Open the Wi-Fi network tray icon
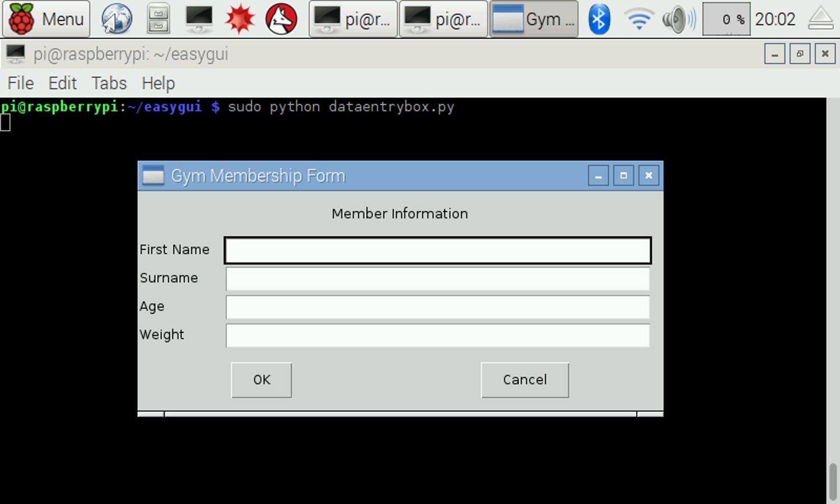840x504 pixels. [x=639, y=18]
